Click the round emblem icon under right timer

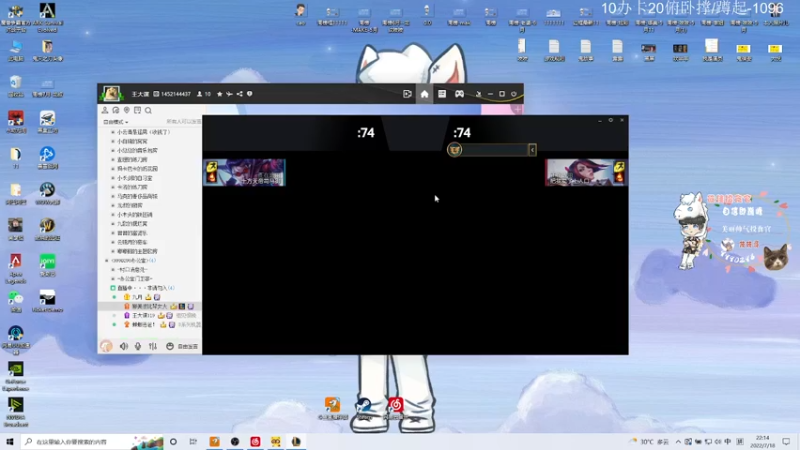[x=455, y=149]
